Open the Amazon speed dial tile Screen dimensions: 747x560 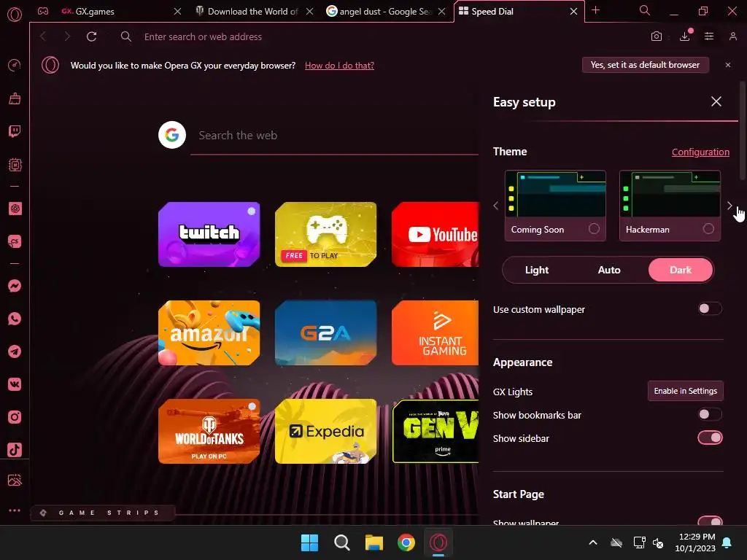point(209,332)
